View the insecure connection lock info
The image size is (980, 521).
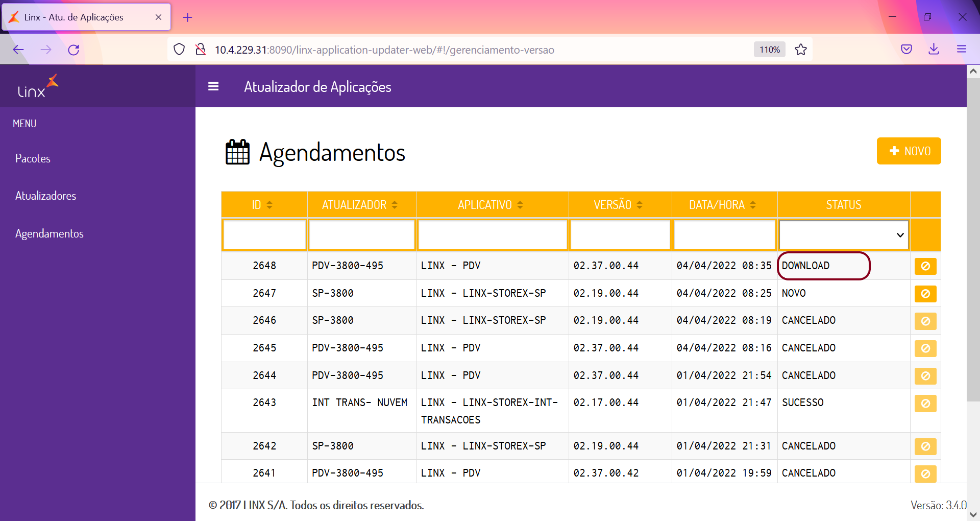tap(201, 50)
